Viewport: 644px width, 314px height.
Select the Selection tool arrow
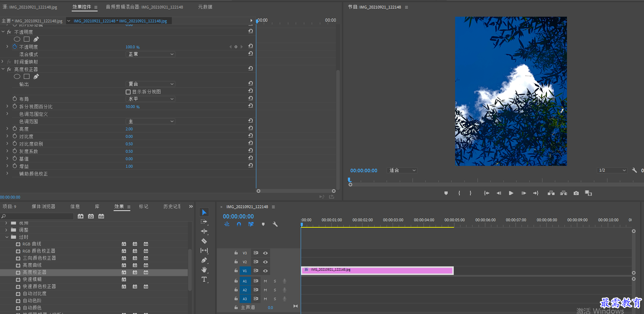pos(204,212)
